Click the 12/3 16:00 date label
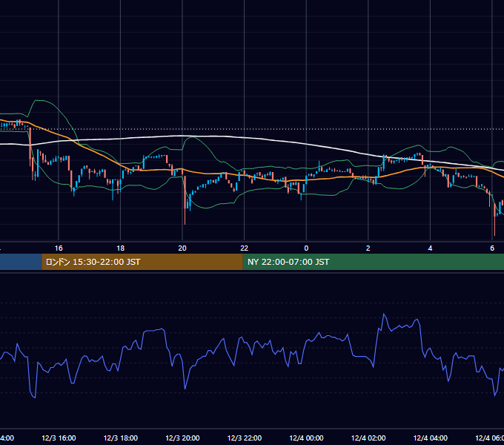The height and width of the screenshot is (445, 504). [x=59, y=438]
